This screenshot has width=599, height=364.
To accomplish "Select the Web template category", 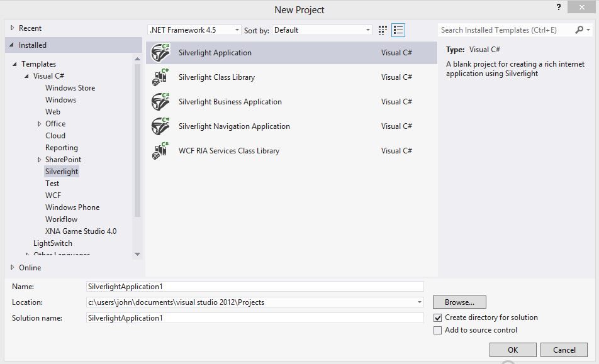I will (53, 112).
